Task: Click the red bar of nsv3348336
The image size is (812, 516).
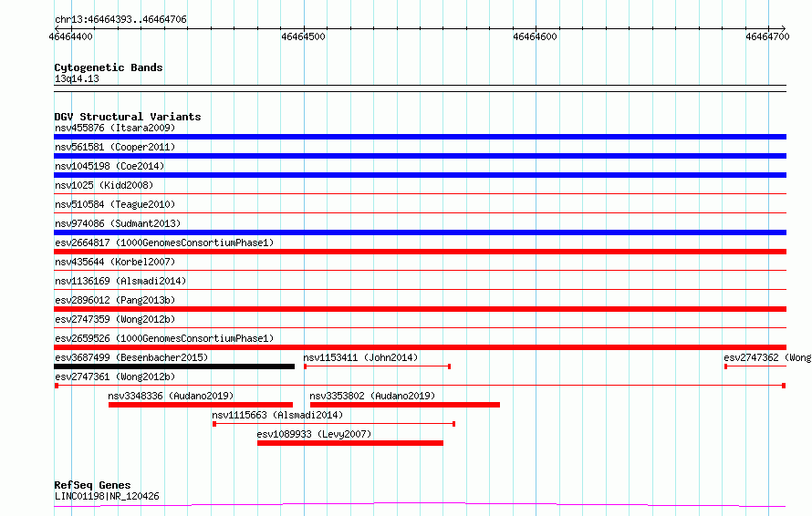Action: tap(201, 405)
